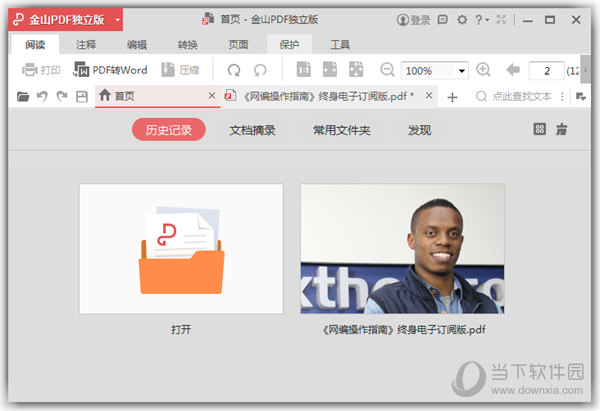Select the 文档摘录 section button
Viewport: 600px width, 411px height.
click(252, 130)
